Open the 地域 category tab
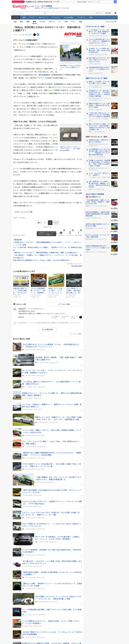This screenshot has height=644, width=129. [x=80, y=22]
